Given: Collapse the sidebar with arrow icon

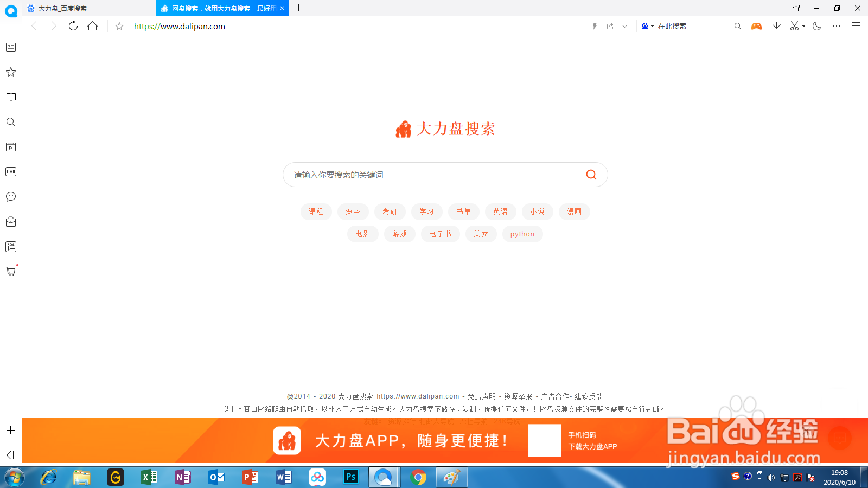Looking at the screenshot, I should (x=10, y=455).
